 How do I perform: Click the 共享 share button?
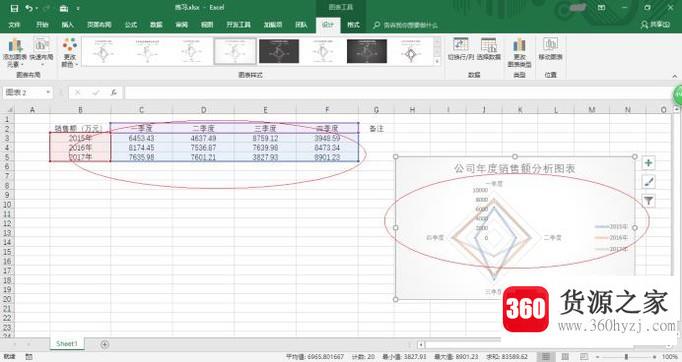point(655,25)
